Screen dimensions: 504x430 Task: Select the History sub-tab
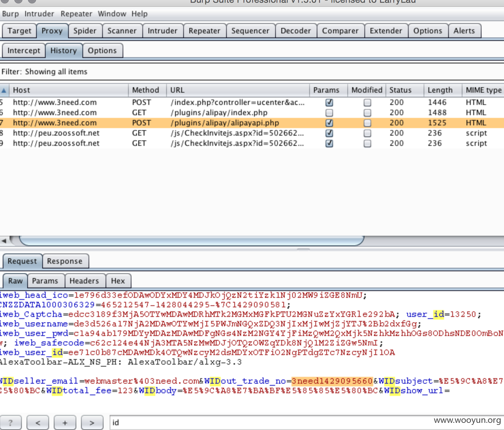[64, 50]
